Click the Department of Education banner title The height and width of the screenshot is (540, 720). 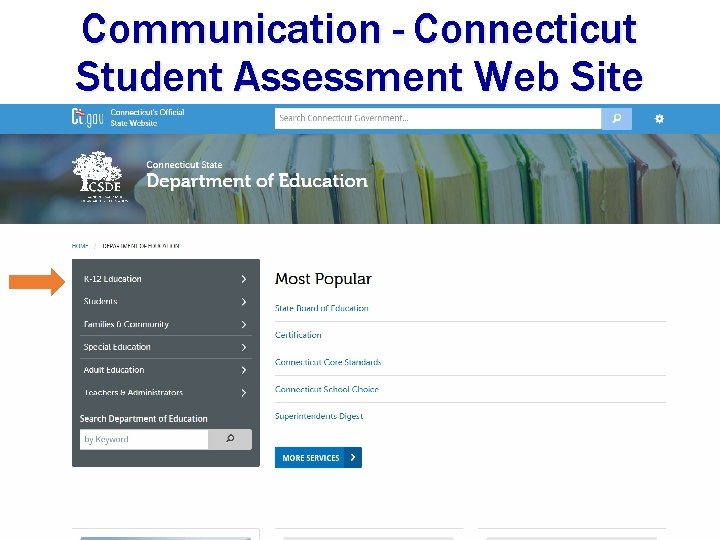[257, 181]
